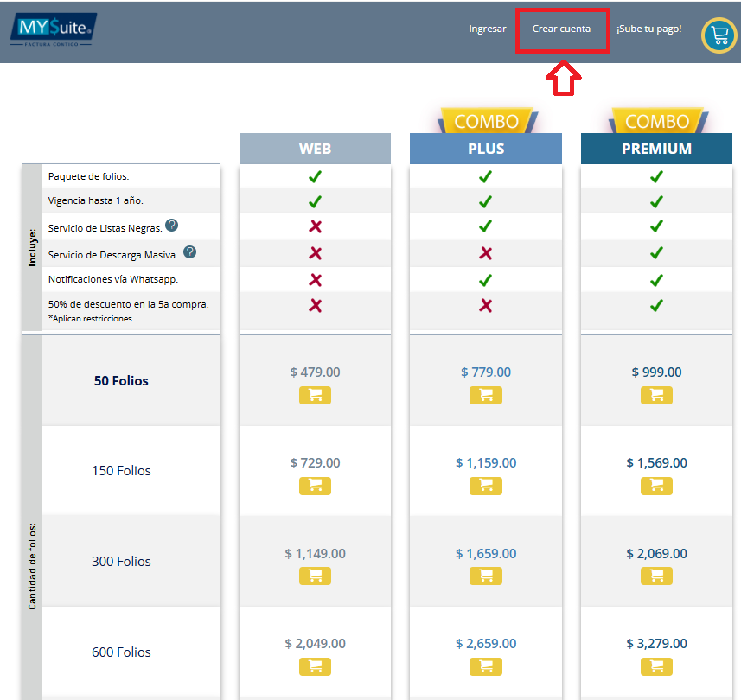This screenshot has width=741, height=700.
Task: Go to Ingresar login link
Action: click(x=487, y=29)
